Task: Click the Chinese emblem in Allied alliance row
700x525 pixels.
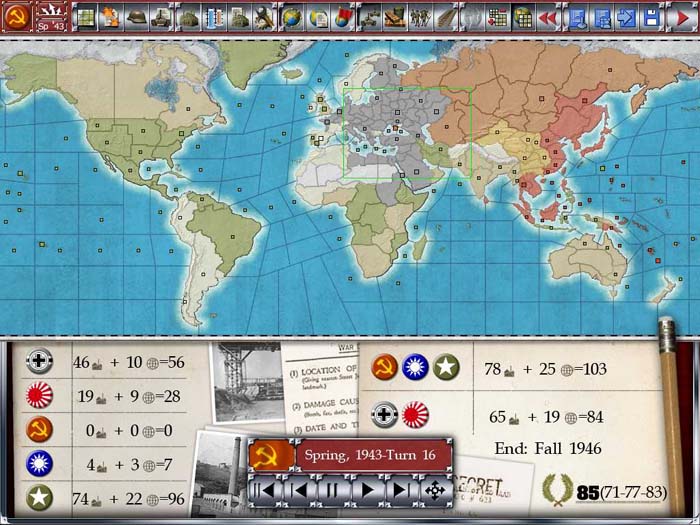Action: pos(415,367)
